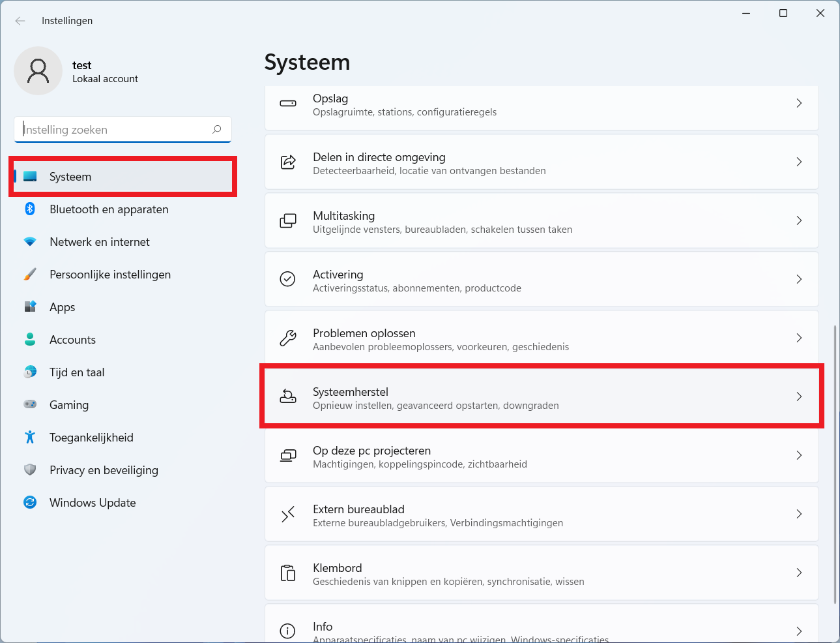Click the Tijd en taal globe icon

[30, 372]
